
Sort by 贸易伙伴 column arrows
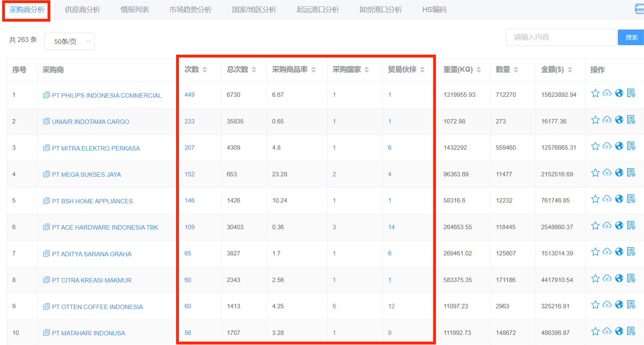coord(422,70)
